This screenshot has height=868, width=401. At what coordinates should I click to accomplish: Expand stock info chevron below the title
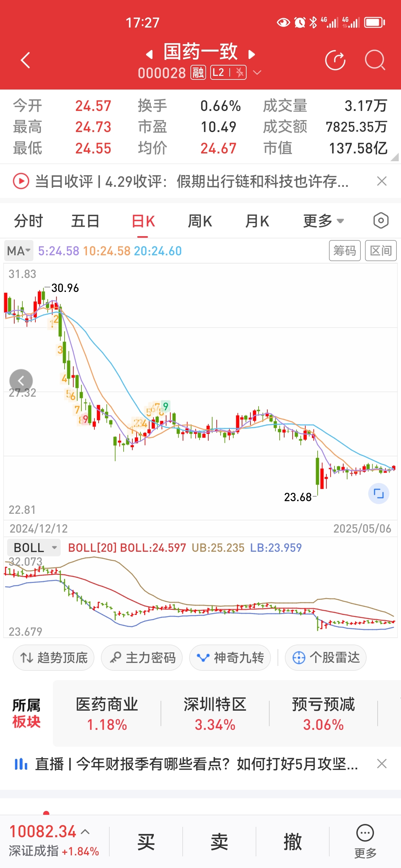[x=257, y=72]
